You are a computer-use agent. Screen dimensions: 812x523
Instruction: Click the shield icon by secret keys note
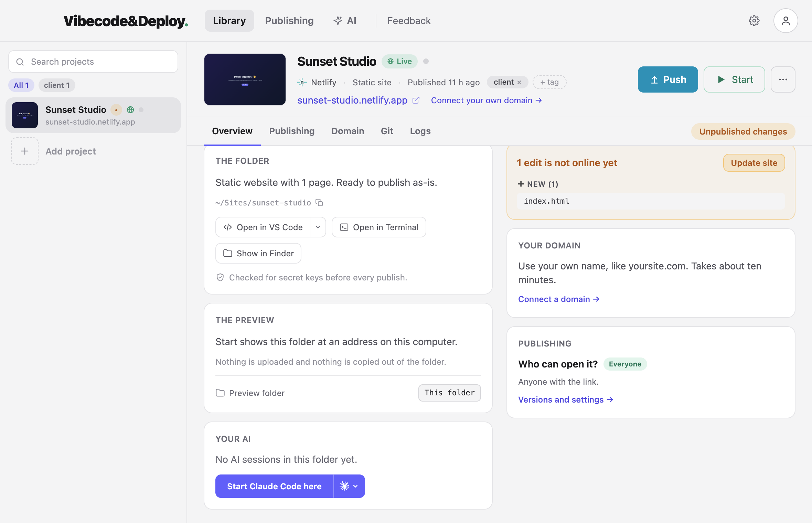220,277
